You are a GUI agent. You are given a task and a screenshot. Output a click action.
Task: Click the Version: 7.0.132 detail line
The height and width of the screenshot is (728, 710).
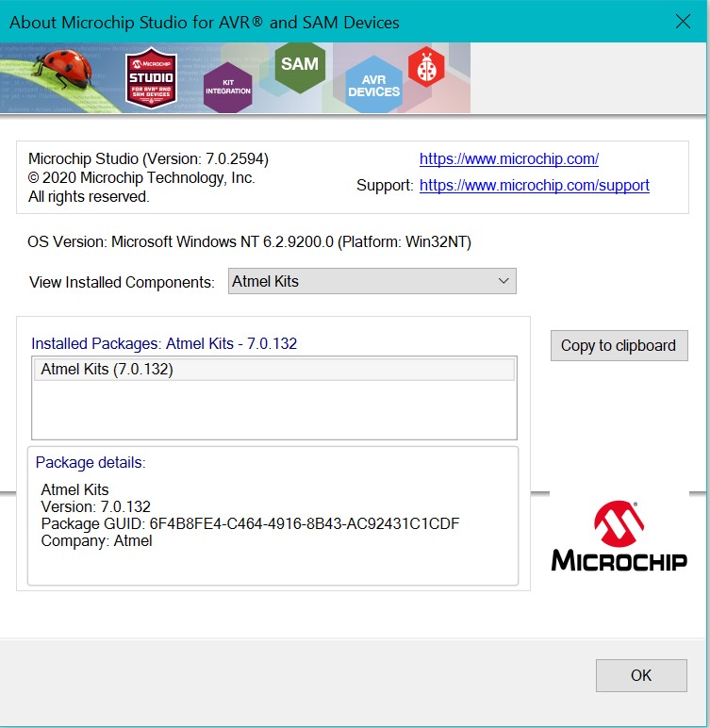(95, 506)
